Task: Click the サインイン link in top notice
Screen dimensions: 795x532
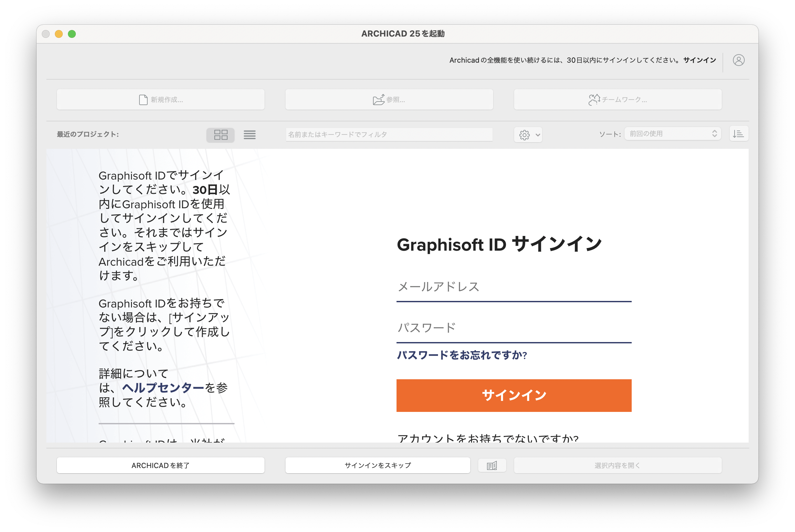Action: click(x=699, y=60)
